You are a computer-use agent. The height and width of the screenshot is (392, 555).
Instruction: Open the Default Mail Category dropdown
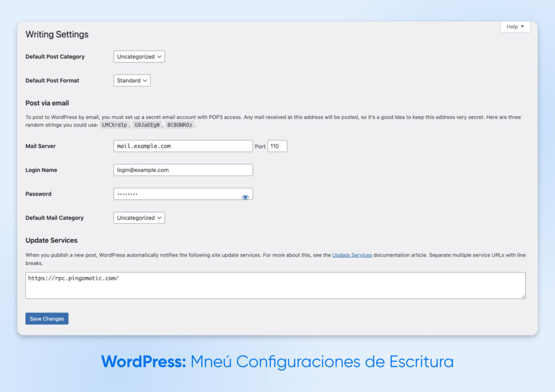(139, 217)
